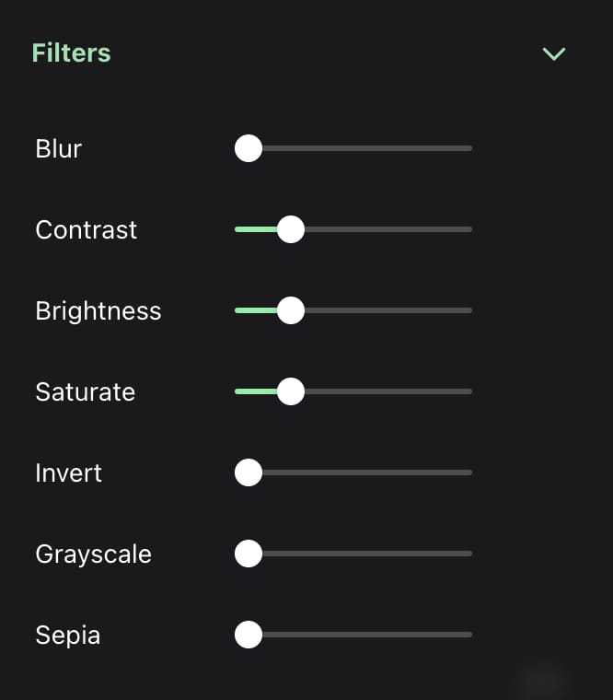Click the Invert filter label

[x=69, y=472]
